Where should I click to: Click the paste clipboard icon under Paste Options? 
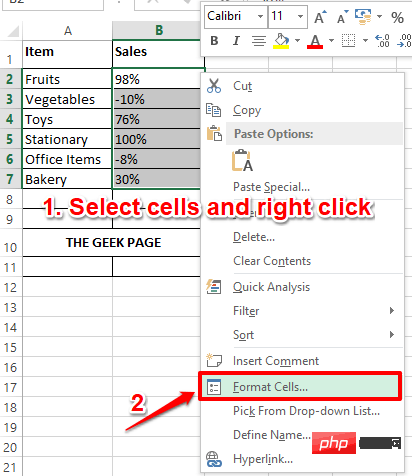click(x=242, y=161)
